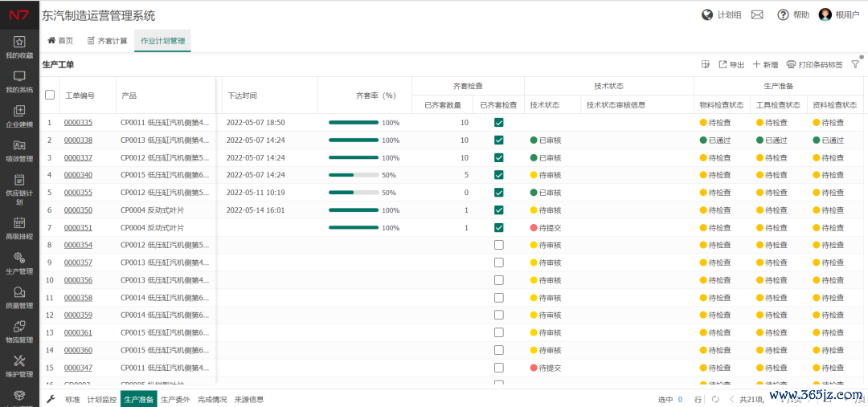Click cell 2022-05-07 18:50
Viewport: 868px width, 407px height.
pos(256,123)
